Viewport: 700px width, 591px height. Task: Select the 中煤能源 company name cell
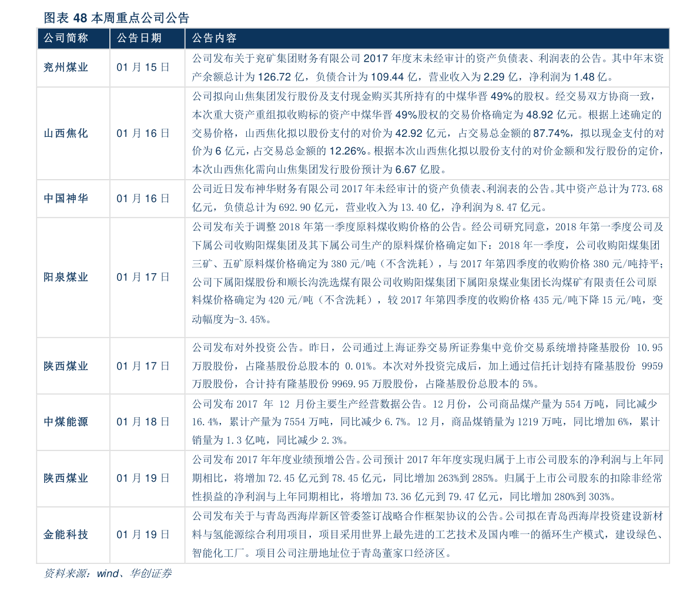(66, 422)
